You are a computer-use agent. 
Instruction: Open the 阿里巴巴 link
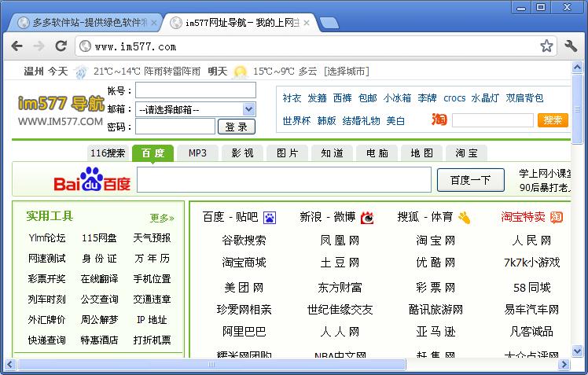[x=244, y=332]
